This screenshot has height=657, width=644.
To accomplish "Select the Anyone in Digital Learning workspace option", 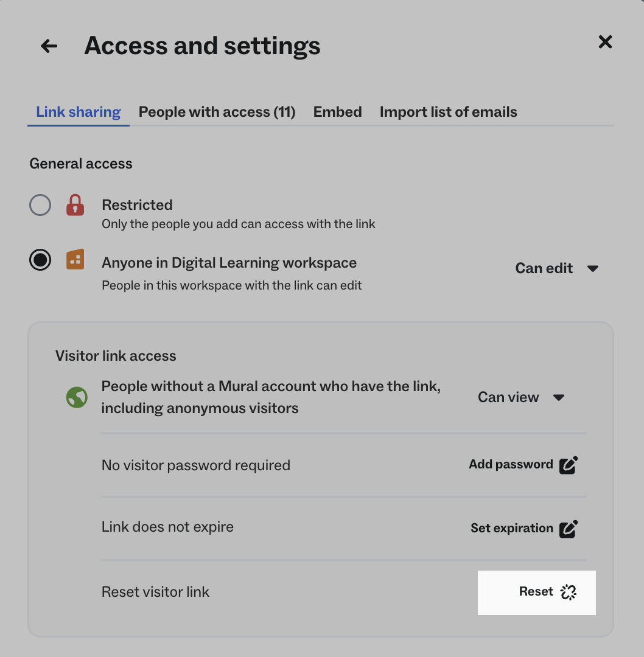I will 40,260.
